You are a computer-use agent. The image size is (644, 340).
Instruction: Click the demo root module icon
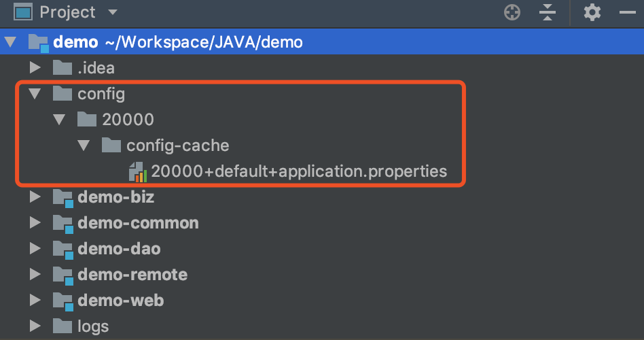click(39, 43)
